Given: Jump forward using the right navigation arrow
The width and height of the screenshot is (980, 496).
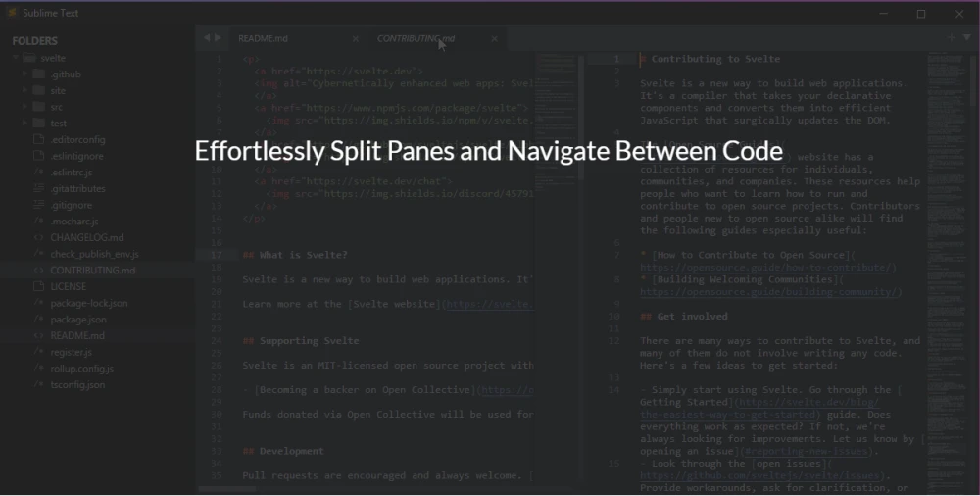Looking at the screenshot, I should click(x=218, y=37).
